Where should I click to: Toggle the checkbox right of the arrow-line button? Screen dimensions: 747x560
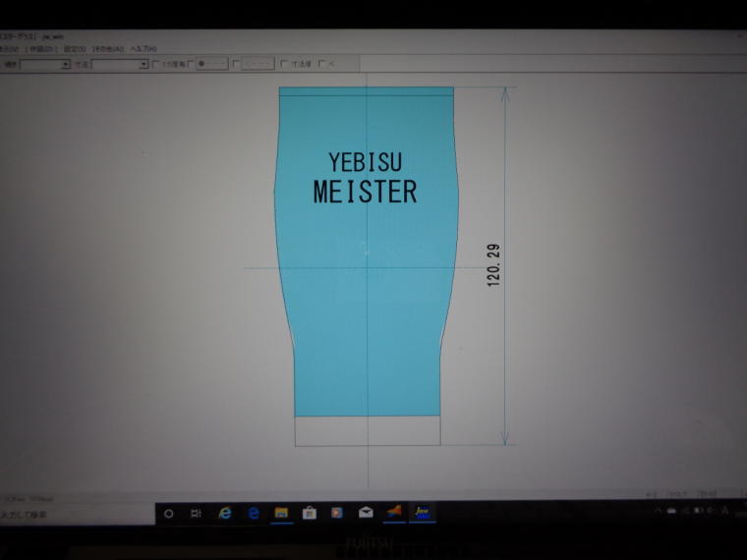(x=284, y=64)
